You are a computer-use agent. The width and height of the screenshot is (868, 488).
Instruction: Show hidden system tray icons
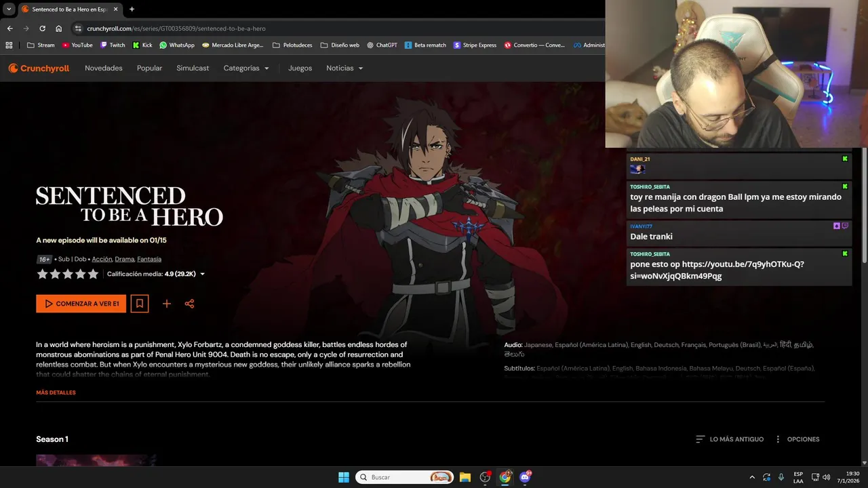(751, 477)
